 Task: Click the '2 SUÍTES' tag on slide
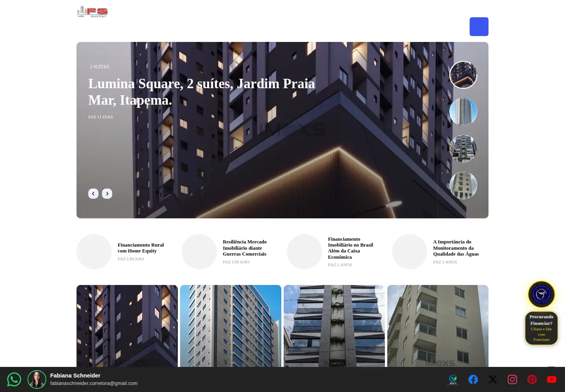[100, 67]
